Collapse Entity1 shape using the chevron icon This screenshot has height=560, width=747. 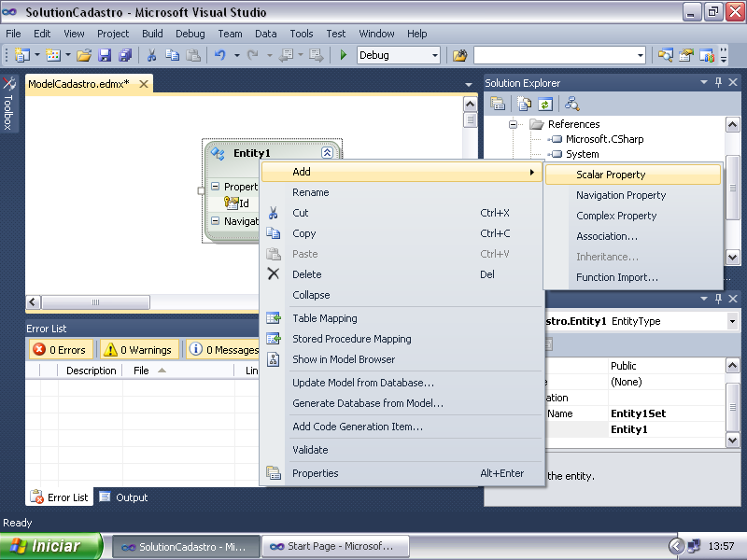pos(327,152)
